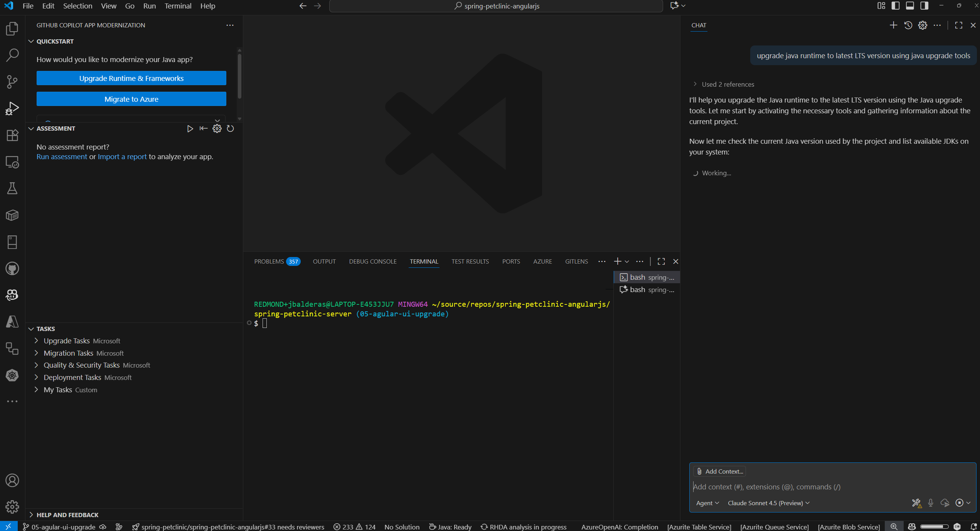Open the Azure sidebar view
Screen dimensions: 980x531
tap(13, 322)
